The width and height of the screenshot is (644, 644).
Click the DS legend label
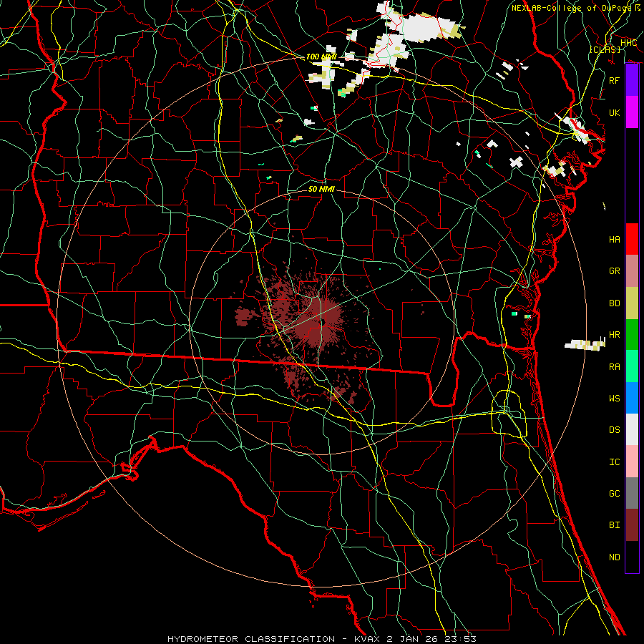point(614,429)
